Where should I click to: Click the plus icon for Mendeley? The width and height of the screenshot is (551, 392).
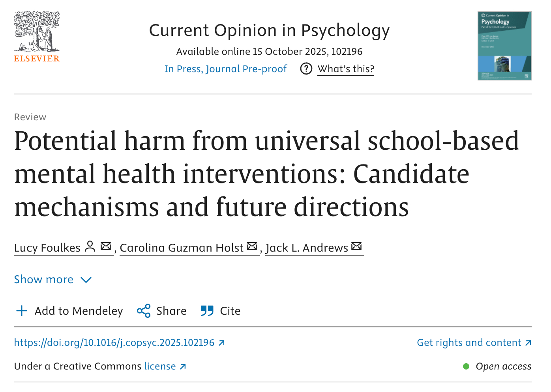(x=22, y=311)
